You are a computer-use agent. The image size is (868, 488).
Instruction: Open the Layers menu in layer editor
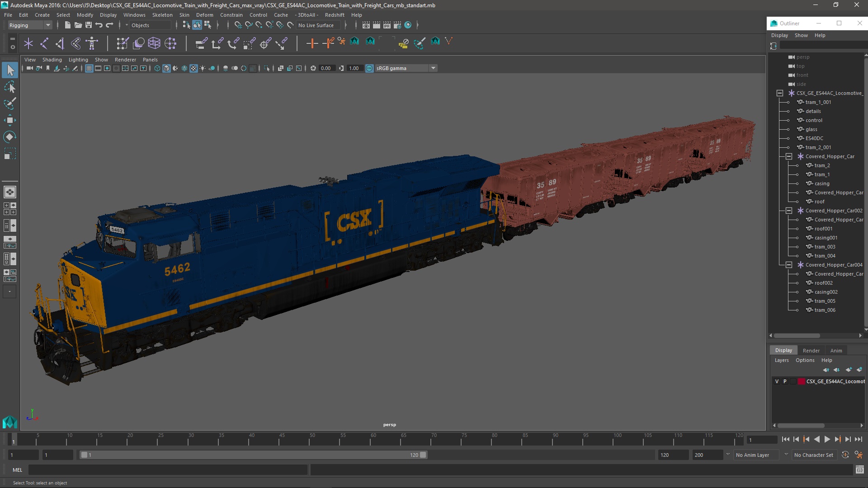click(x=781, y=360)
